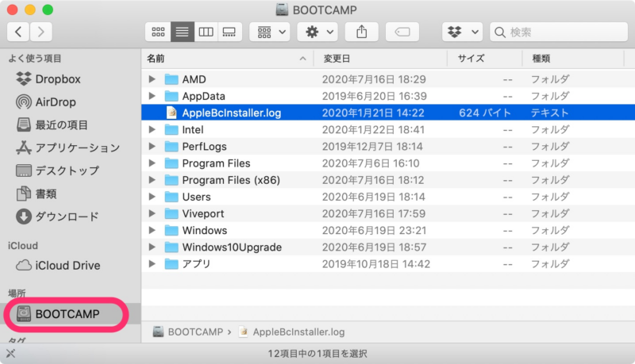Open ダウンロード in the sidebar
Screen dimensions: 635x364
coord(57,216)
